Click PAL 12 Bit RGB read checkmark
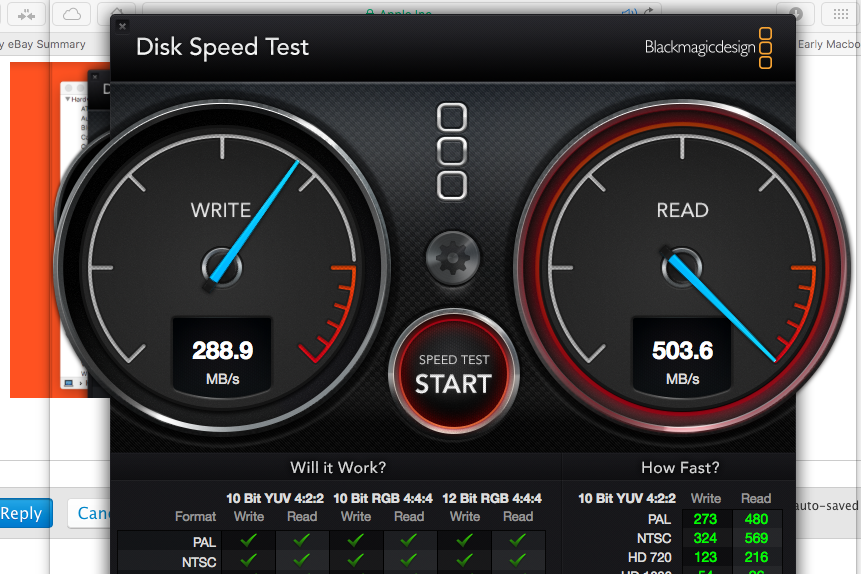 (517, 541)
